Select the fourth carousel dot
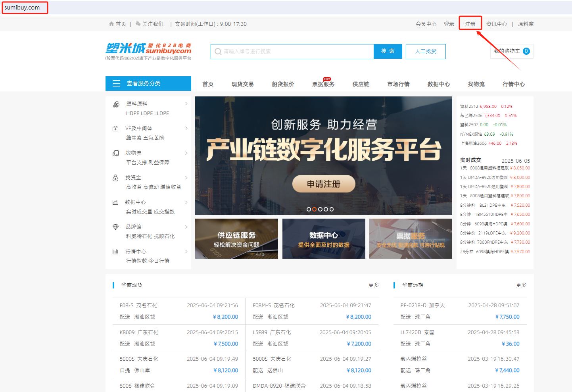Image resolution: width=572 pixels, height=392 pixels. (x=326, y=209)
